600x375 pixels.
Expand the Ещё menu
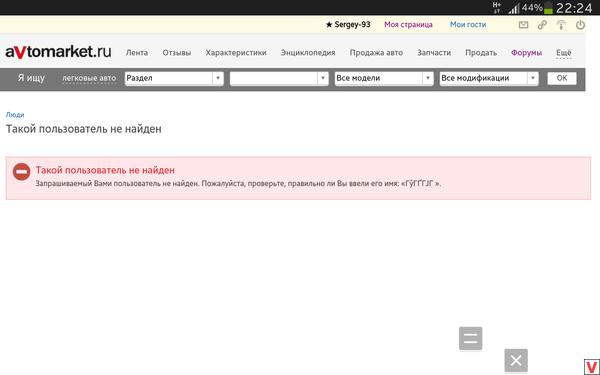(x=563, y=53)
